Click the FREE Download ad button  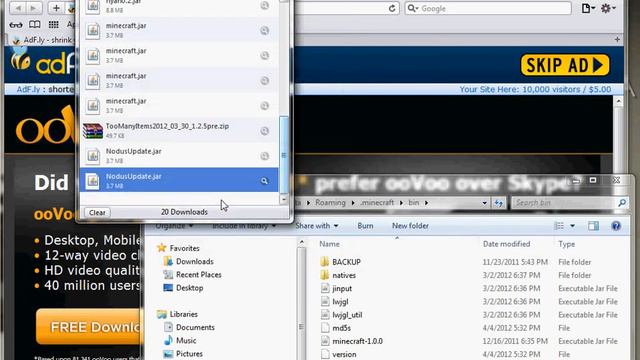[x=89, y=327]
